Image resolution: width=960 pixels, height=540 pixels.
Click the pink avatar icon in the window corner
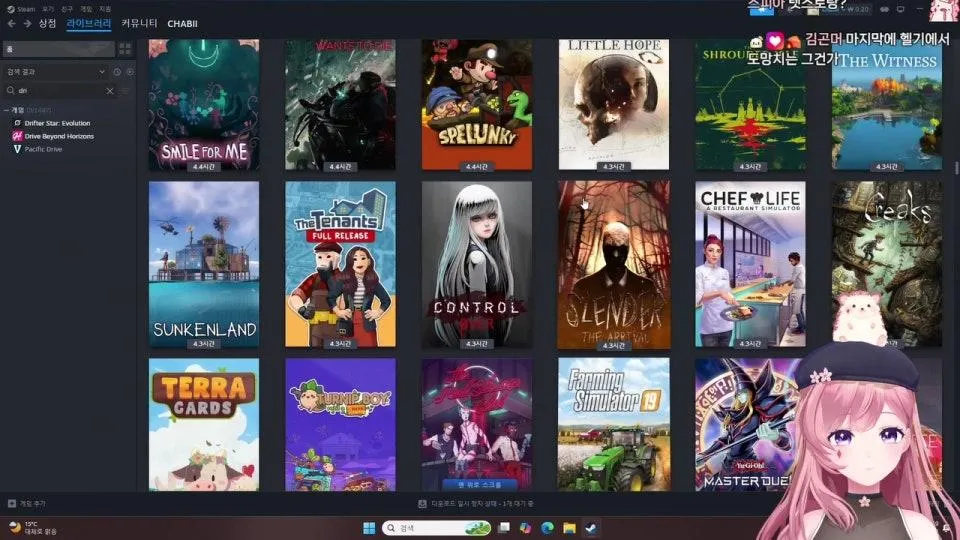tap(943, 10)
